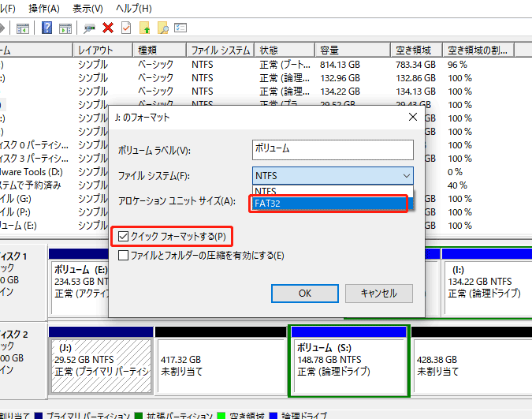This screenshot has height=419, width=532.
Task: Select the ステムで予約済み volume row
Action: 31,185
